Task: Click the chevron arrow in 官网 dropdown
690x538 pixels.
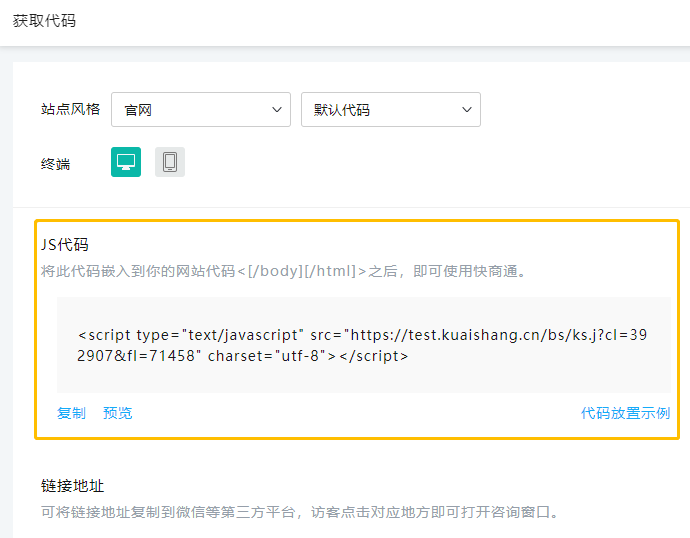Action: tap(277, 110)
